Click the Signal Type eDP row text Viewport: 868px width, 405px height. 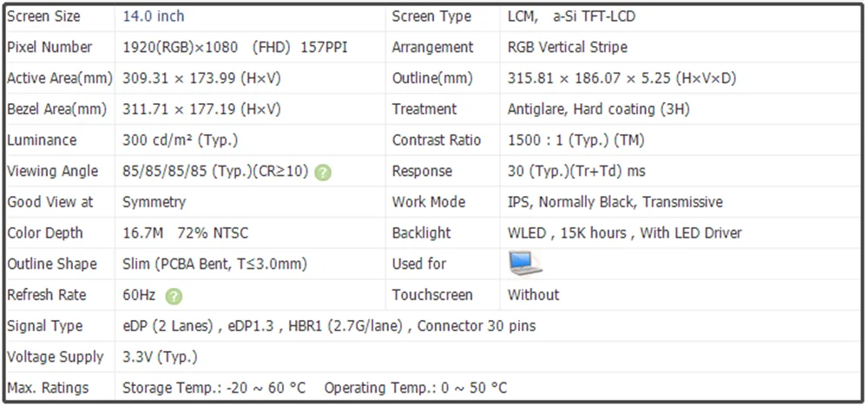329,326
